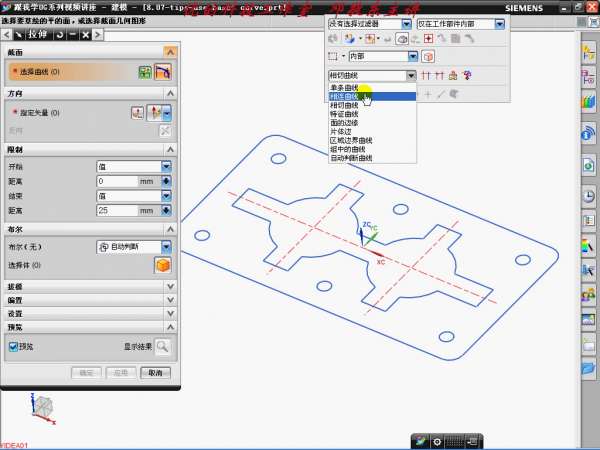Click the end 距离 field showing 25
This screenshot has height=450, width=600.
click(x=117, y=210)
